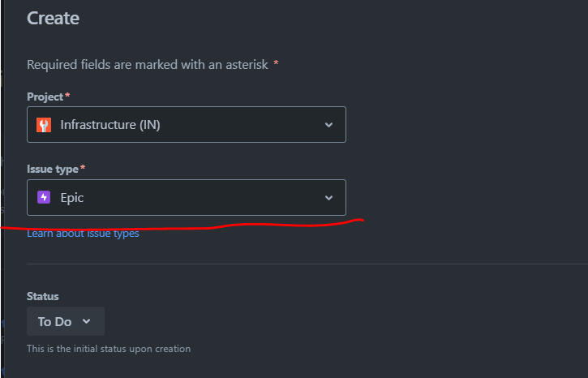This screenshot has height=378, width=588.
Task: Expand the Issue type chevron arrow
Action: coord(329,198)
